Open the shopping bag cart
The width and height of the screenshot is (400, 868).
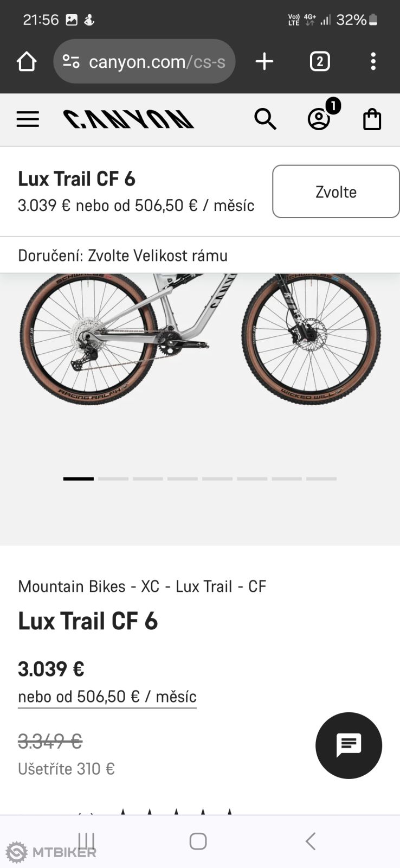click(372, 119)
